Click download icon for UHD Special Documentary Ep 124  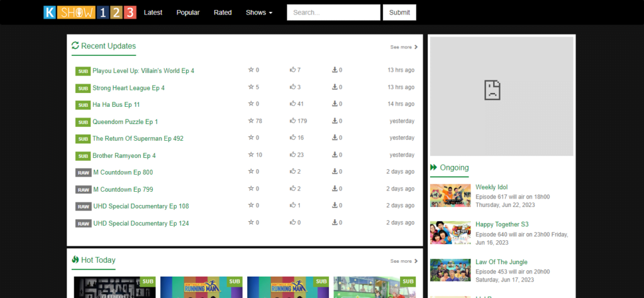click(335, 222)
